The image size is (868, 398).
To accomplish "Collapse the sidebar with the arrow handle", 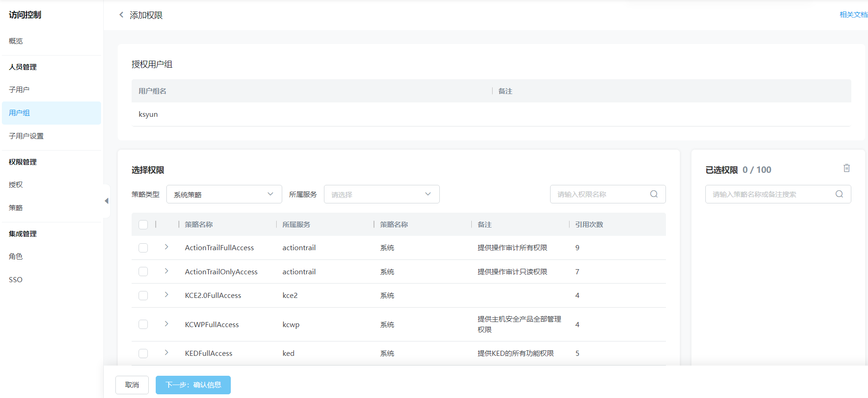I will tap(107, 201).
